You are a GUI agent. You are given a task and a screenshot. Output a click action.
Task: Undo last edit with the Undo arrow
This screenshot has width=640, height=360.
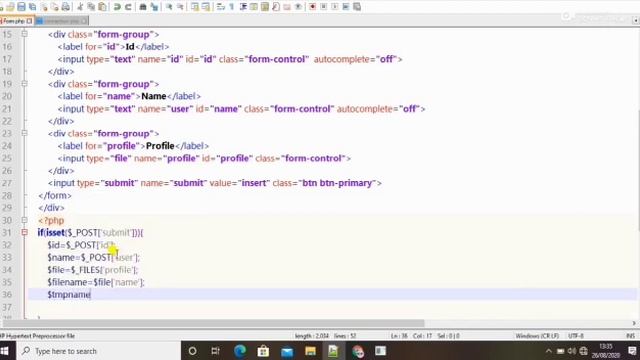point(117,7)
